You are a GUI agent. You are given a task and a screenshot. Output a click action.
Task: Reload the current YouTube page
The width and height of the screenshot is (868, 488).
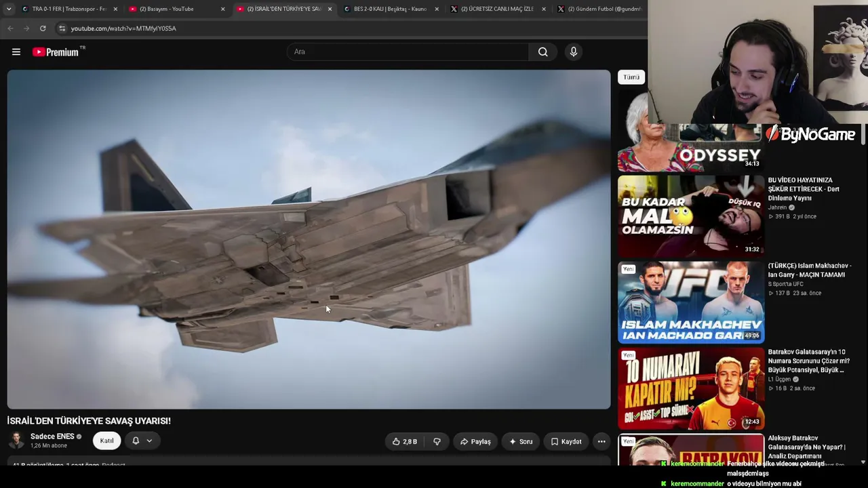coord(43,28)
